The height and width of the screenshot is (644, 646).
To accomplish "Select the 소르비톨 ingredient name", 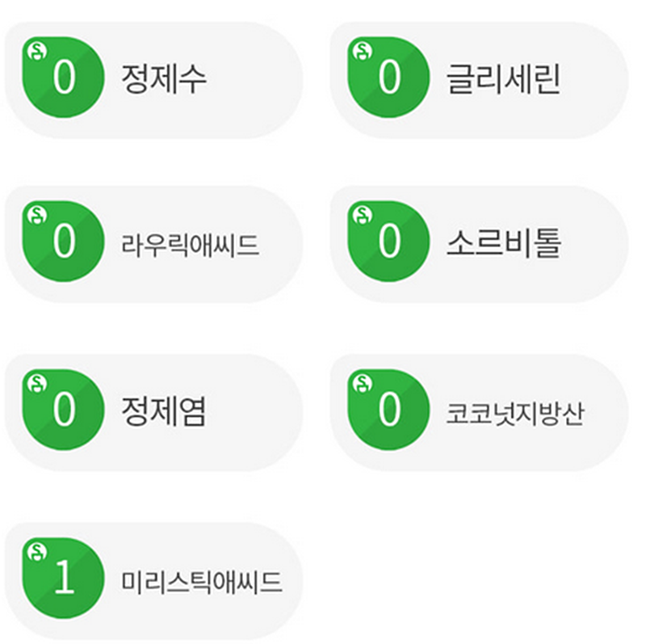I will click(503, 243).
